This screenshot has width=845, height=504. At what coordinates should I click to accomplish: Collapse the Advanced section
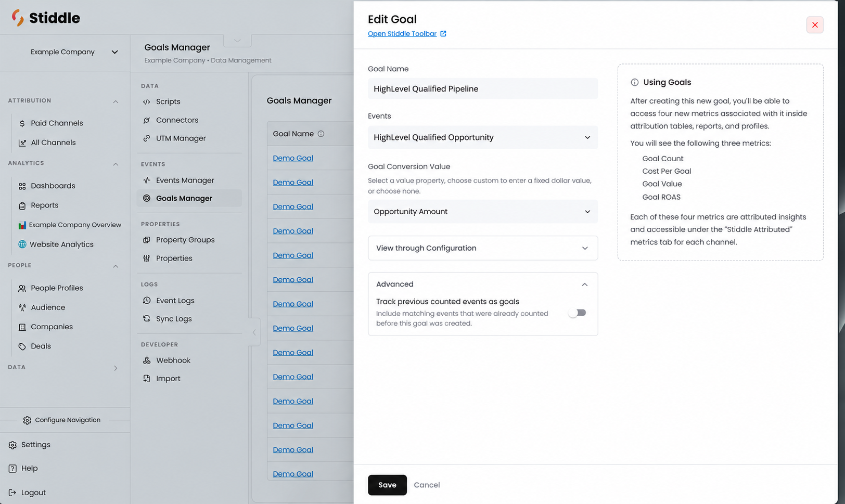coord(585,285)
